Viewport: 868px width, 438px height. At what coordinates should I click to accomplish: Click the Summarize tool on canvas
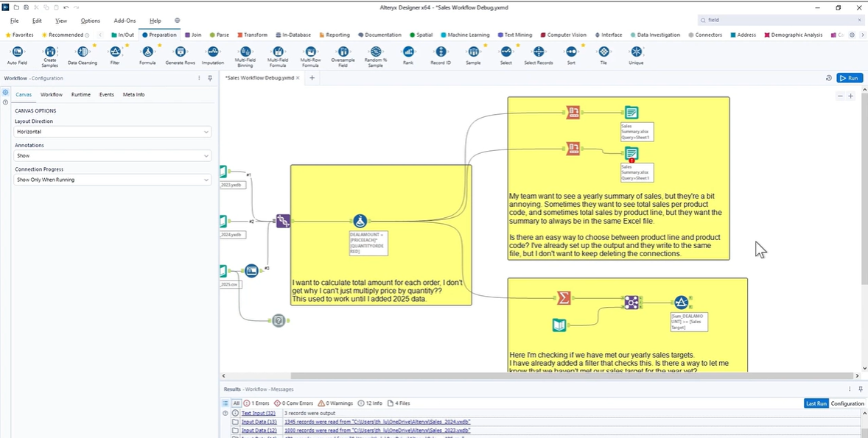(564, 298)
